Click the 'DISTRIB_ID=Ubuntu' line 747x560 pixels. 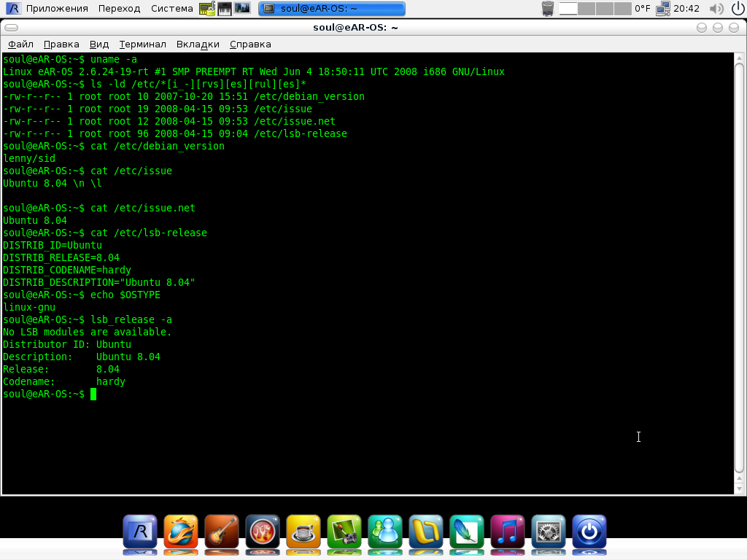53,245
